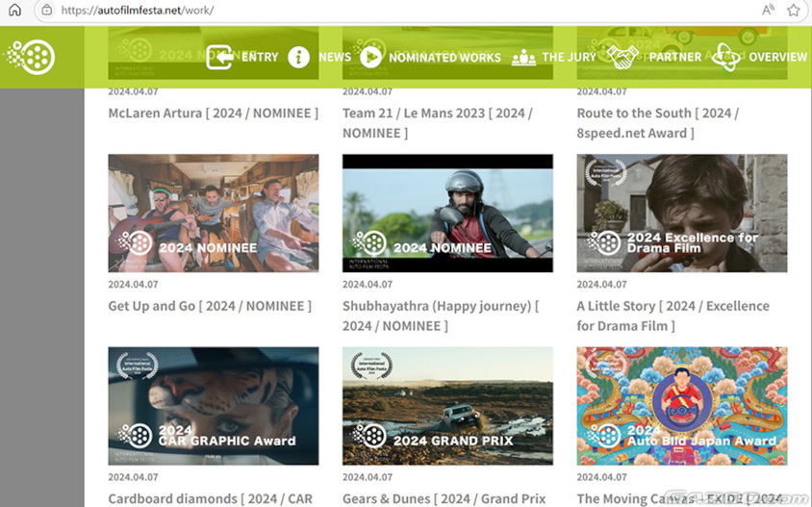Click the Entry arrow icon
The width and height of the screenshot is (812, 507).
pyautogui.click(x=219, y=58)
